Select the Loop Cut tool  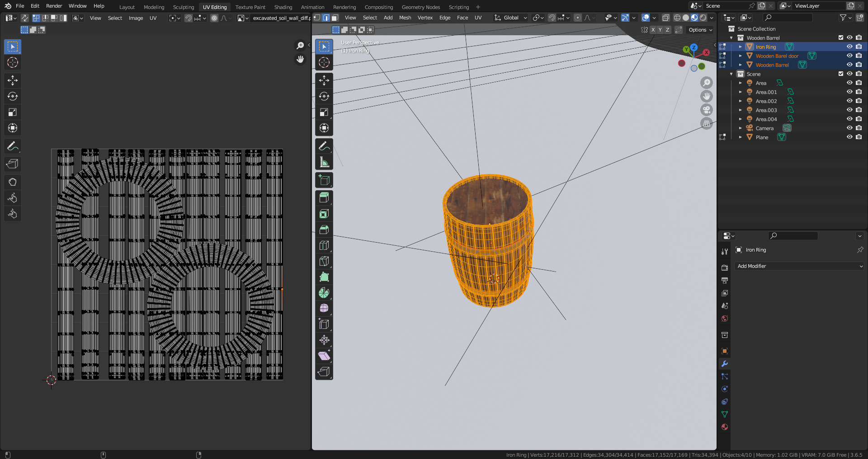point(324,245)
